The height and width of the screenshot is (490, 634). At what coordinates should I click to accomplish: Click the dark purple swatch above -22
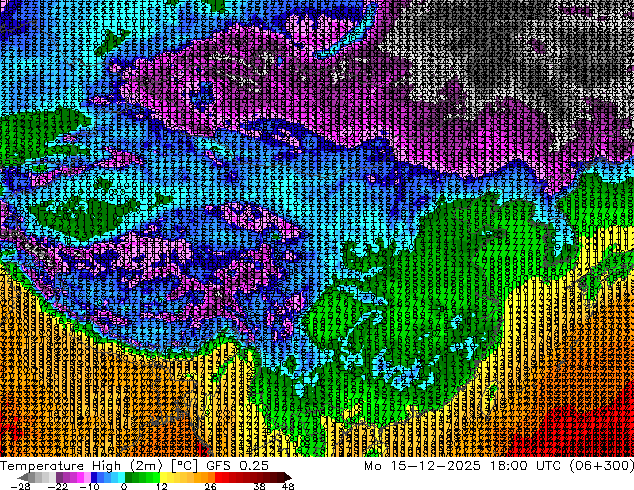59,477
